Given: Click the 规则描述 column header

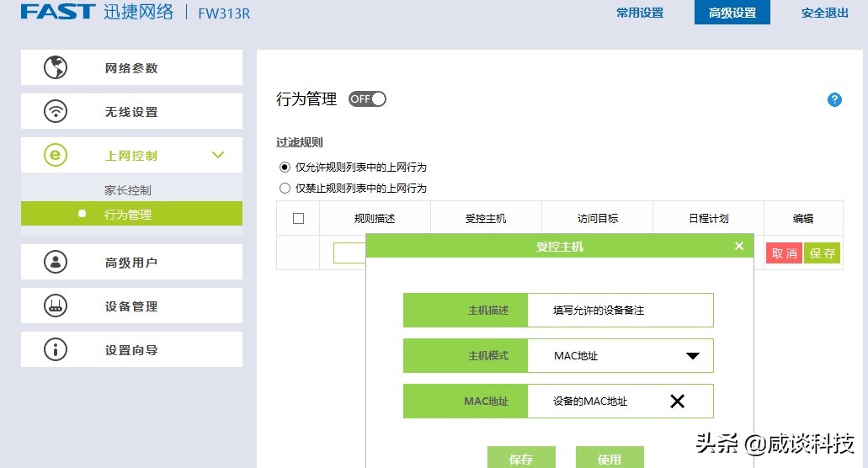Looking at the screenshot, I should pos(375,219).
